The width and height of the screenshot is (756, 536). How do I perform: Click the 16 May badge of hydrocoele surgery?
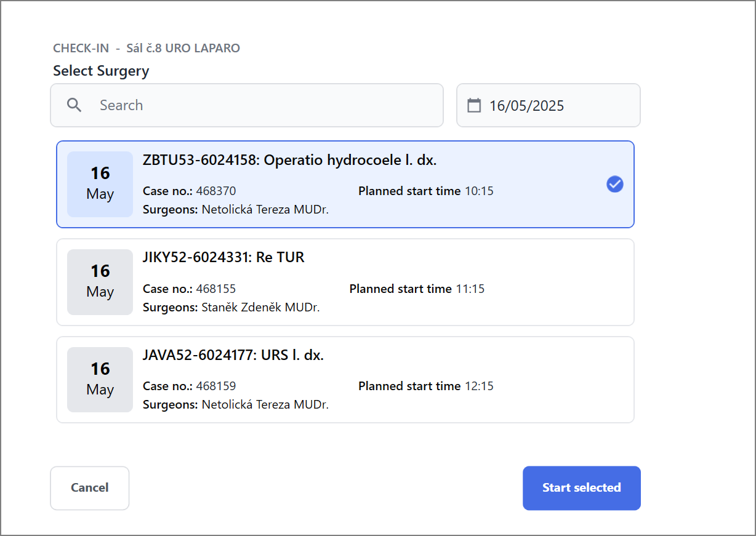(100, 184)
